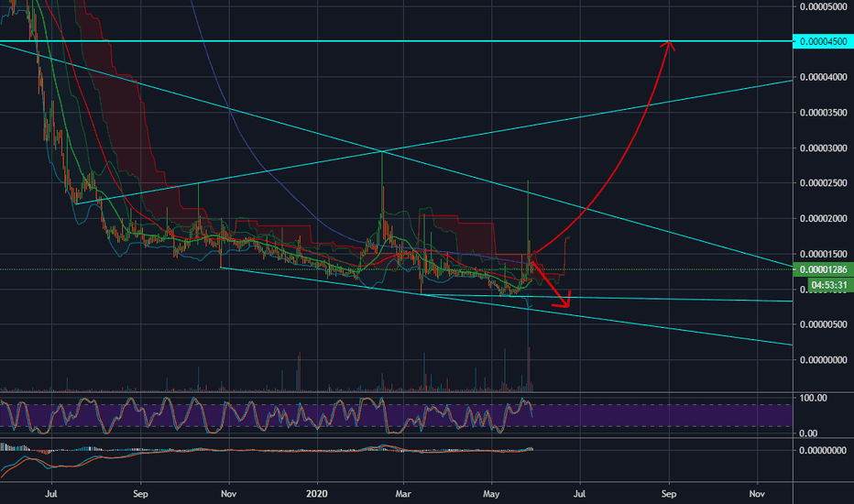Click the Sep label between Jul and Nov
854x504 pixels.
click(140, 494)
